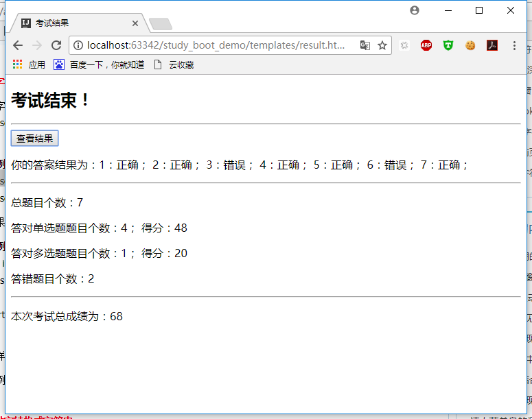Click the text 1：正确；
The height and width of the screenshot is (419, 532).
(x=122, y=165)
